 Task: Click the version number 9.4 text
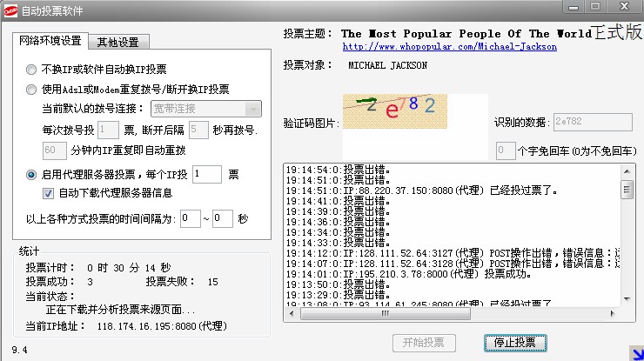coord(20,350)
